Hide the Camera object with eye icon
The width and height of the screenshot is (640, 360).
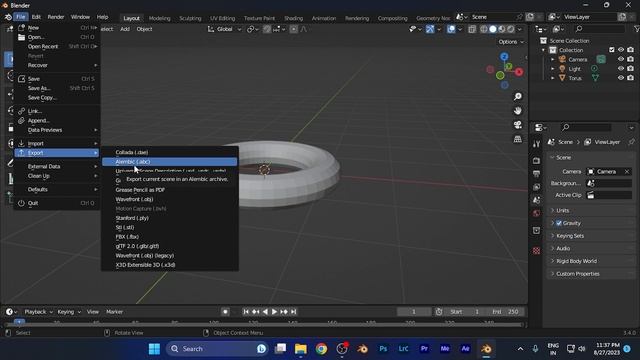click(x=621, y=59)
